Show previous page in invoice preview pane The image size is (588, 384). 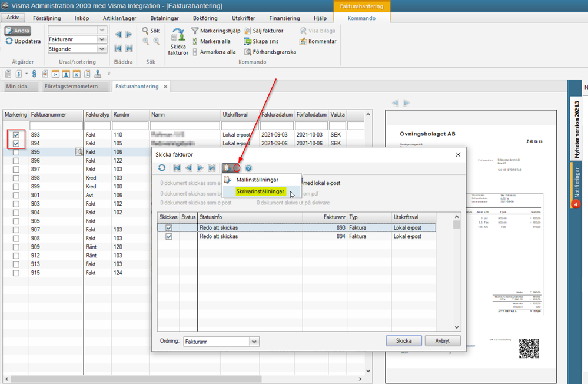395,102
